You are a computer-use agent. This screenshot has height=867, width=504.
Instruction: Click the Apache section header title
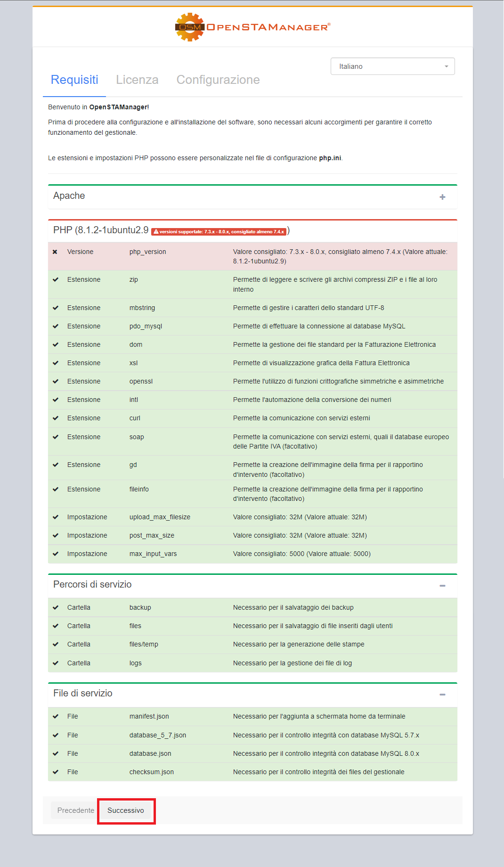click(69, 196)
